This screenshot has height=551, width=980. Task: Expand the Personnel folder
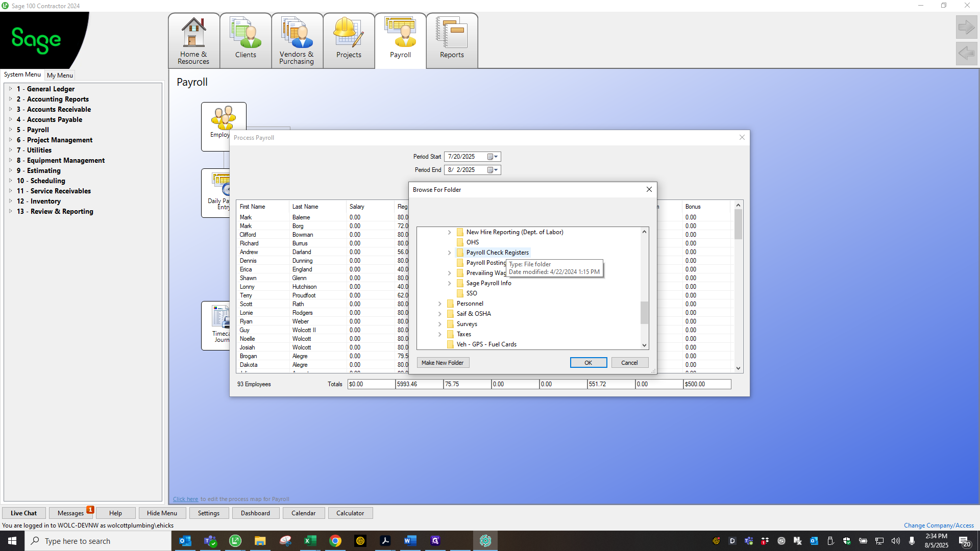439,304
